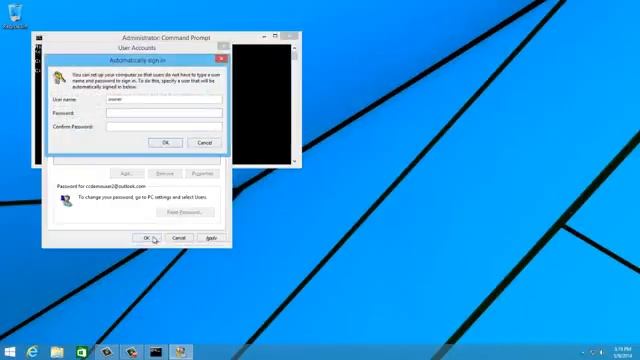The height and width of the screenshot is (360, 640).
Task: Click Cancel in User Accounts window
Action: click(x=179, y=238)
